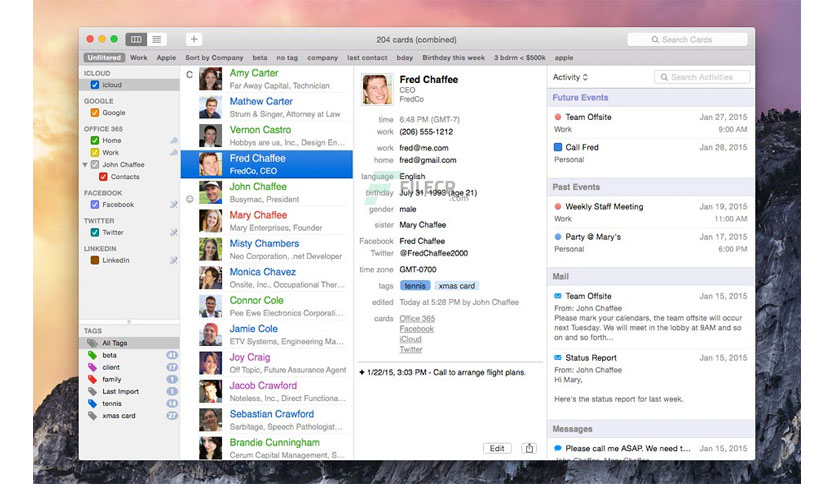
Task: Click sync icon beside Twitter account
Action: 174,232
